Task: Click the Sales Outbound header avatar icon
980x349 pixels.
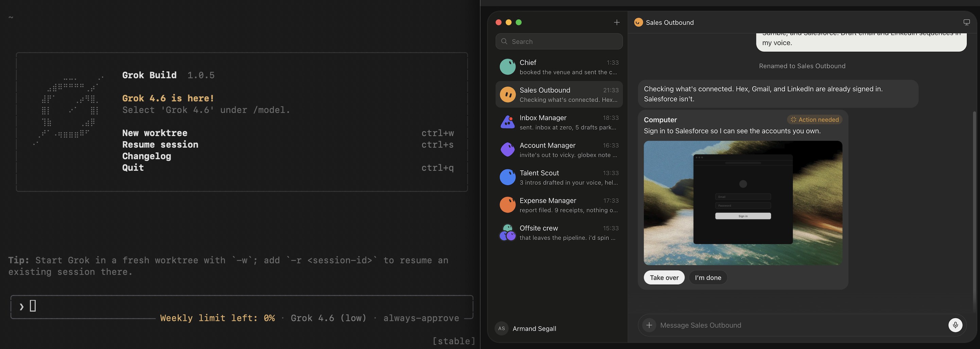Action: point(638,22)
